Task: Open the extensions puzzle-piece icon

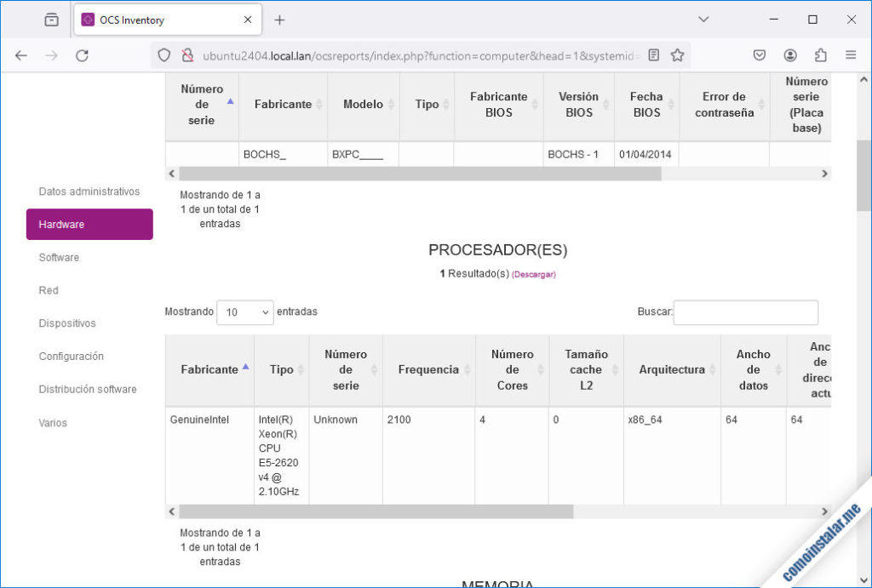Action: click(x=820, y=54)
